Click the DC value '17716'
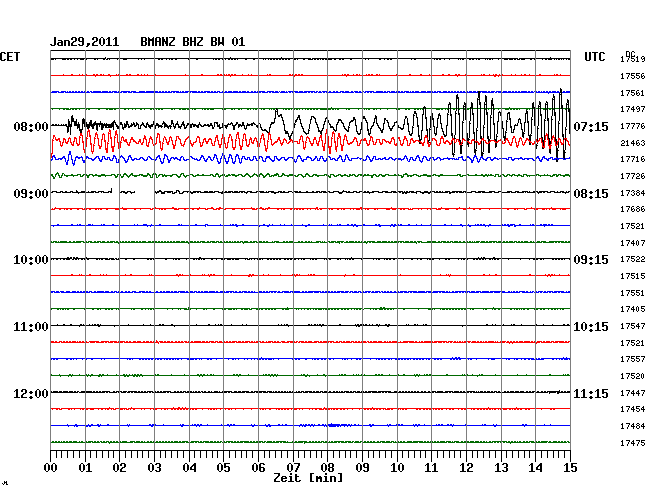This screenshot has height=494, width=650. (x=633, y=160)
